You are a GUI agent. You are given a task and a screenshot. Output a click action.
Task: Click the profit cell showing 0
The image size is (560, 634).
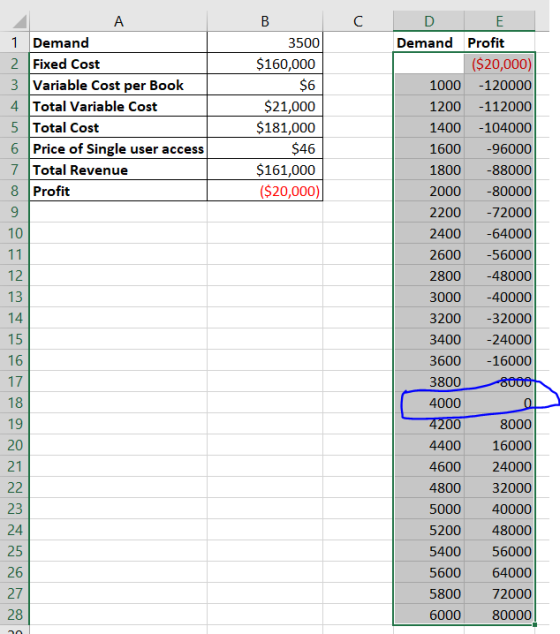(500, 403)
